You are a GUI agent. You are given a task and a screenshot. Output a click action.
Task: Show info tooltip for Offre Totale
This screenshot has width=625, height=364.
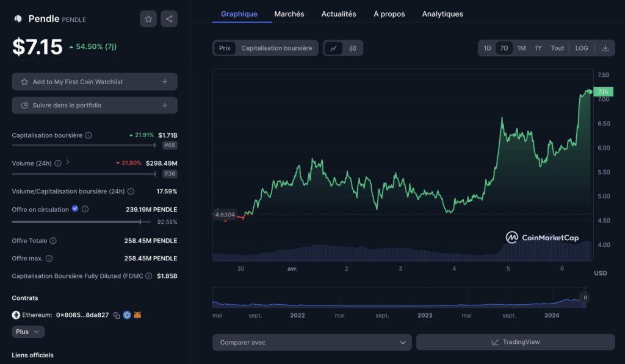(53, 241)
